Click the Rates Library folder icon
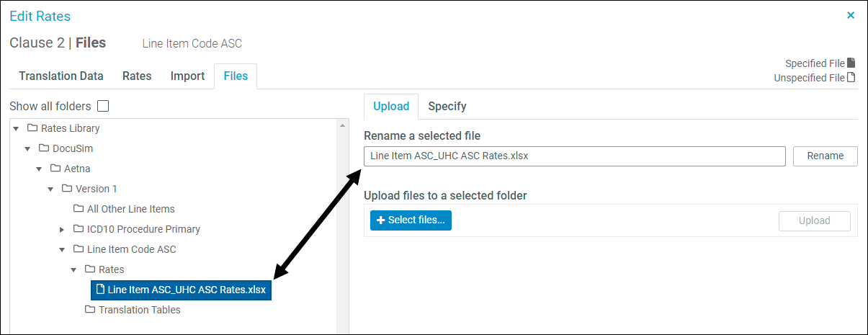The width and height of the screenshot is (868, 335). [32, 128]
